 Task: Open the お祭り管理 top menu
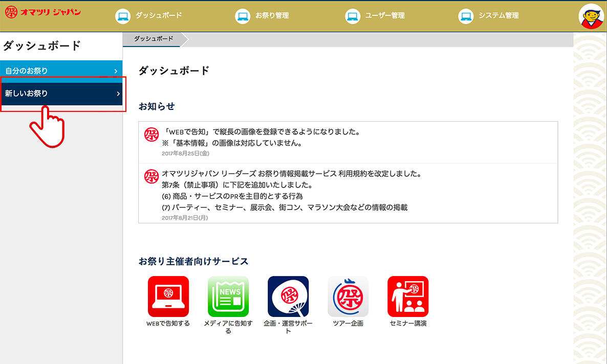pos(272,16)
